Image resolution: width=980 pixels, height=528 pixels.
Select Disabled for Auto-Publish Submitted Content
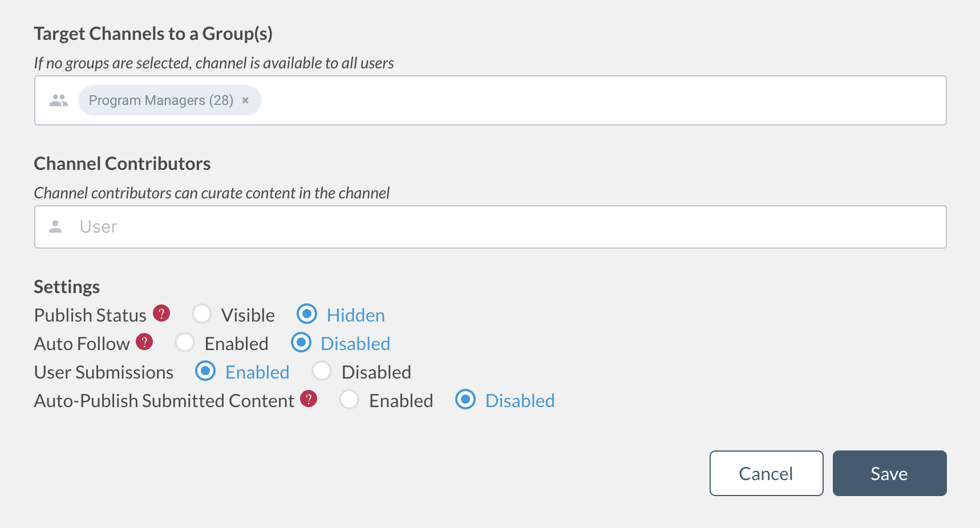pyautogui.click(x=465, y=399)
